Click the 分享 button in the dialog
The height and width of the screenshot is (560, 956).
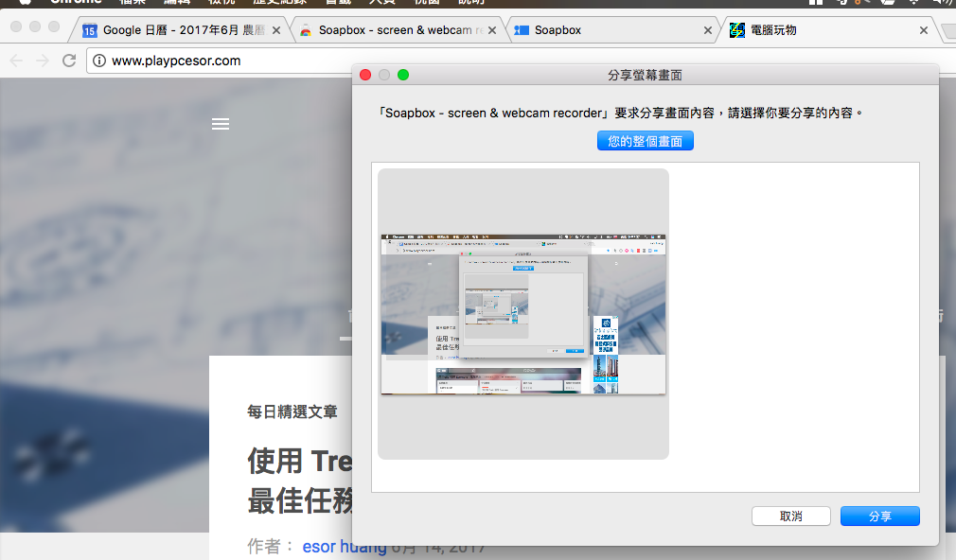click(x=879, y=516)
